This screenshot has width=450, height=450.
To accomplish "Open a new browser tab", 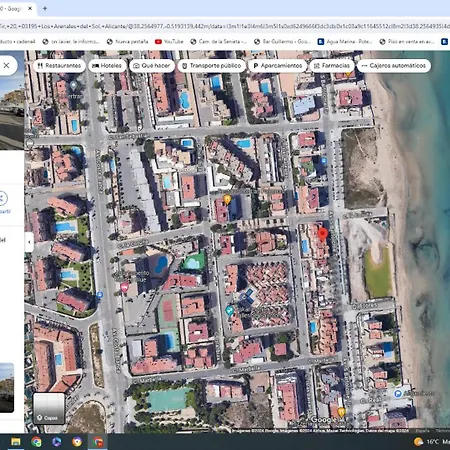I will 45,8.
